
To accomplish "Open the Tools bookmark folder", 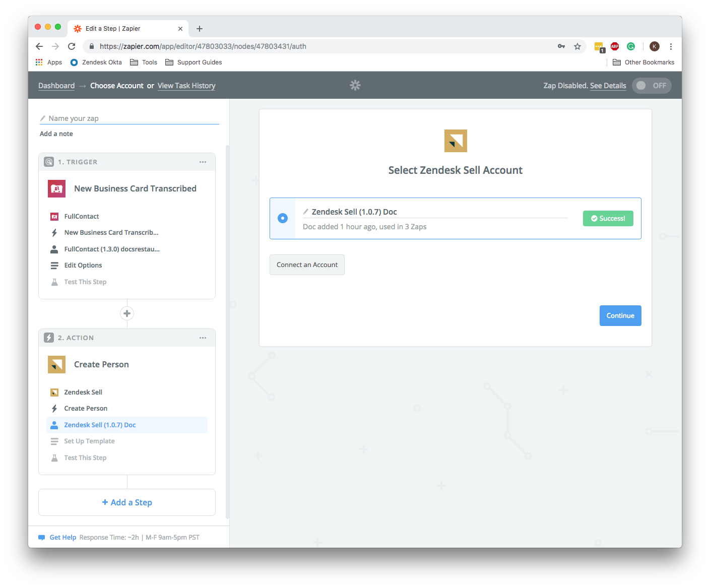I will click(x=144, y=62).
